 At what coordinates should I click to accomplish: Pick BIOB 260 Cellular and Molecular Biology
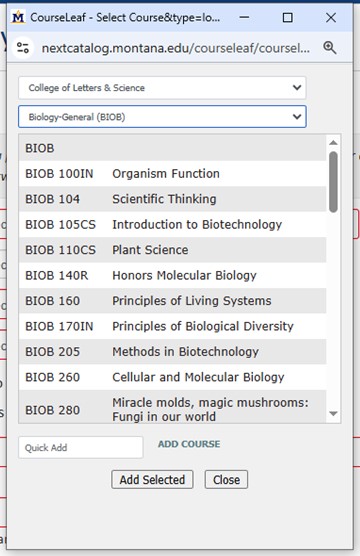click(172, 377)
